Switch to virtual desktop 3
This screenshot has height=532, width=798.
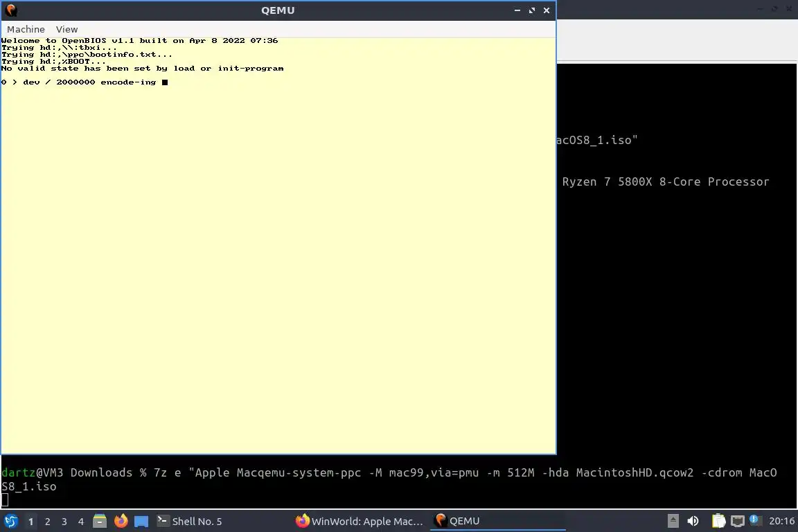[x=64, y=522]
